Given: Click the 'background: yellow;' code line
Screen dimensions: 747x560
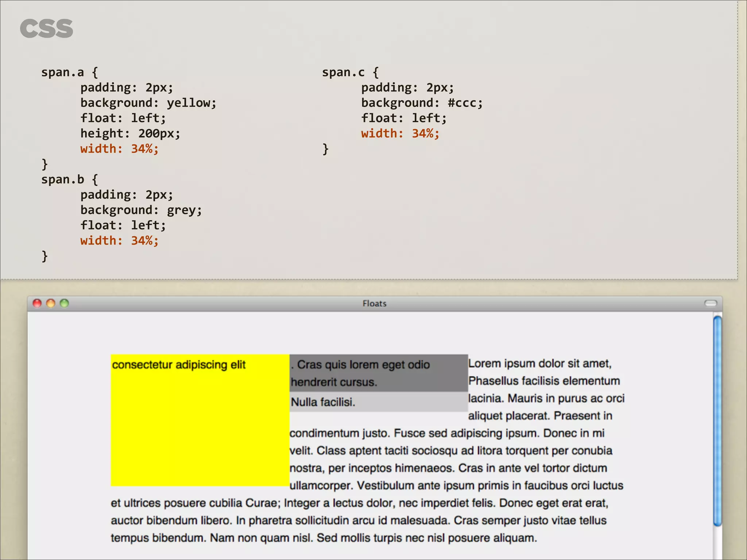Looking at the screenshot, I should (148, 103).
